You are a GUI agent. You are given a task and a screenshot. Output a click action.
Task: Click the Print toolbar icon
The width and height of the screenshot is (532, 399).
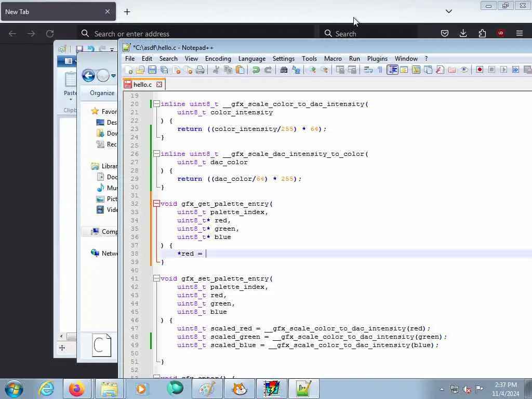click(x=200, y=70)
